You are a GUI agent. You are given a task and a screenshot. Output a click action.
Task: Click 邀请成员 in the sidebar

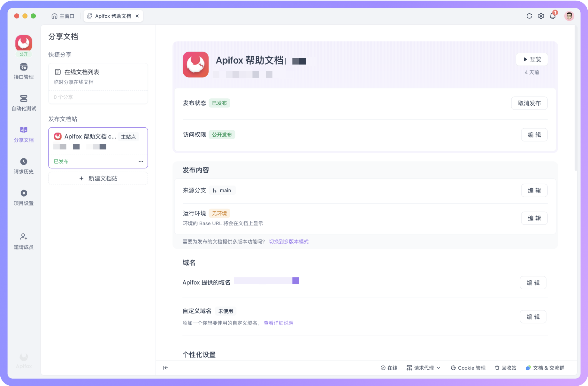click(x=24, y=241)
